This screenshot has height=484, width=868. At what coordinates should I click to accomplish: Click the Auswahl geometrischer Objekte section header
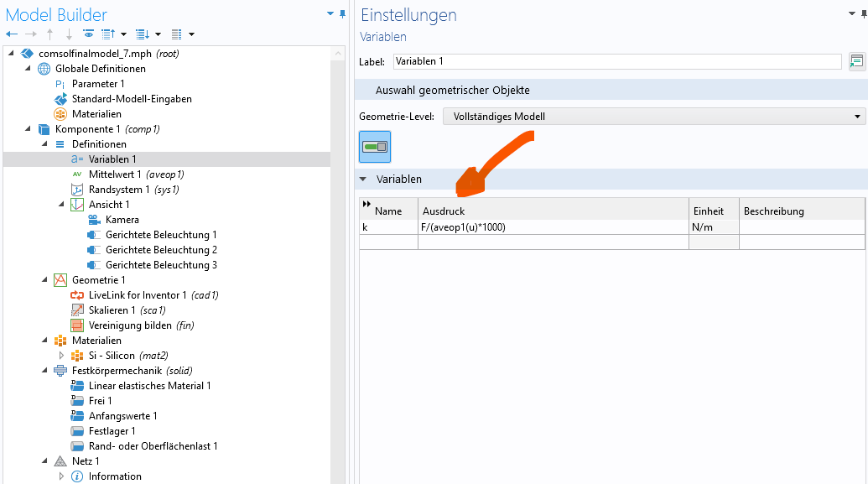tap(452, 90)
